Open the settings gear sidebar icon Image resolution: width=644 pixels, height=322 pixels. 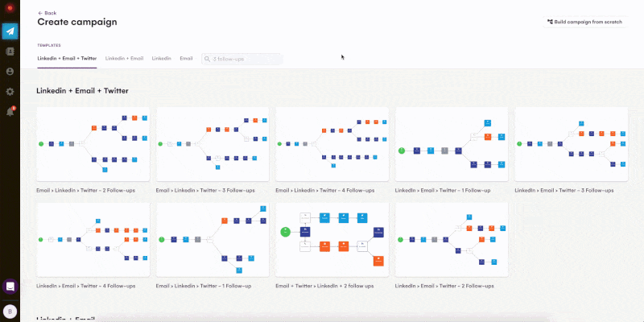pyautogui.click(x=10, y=92)
